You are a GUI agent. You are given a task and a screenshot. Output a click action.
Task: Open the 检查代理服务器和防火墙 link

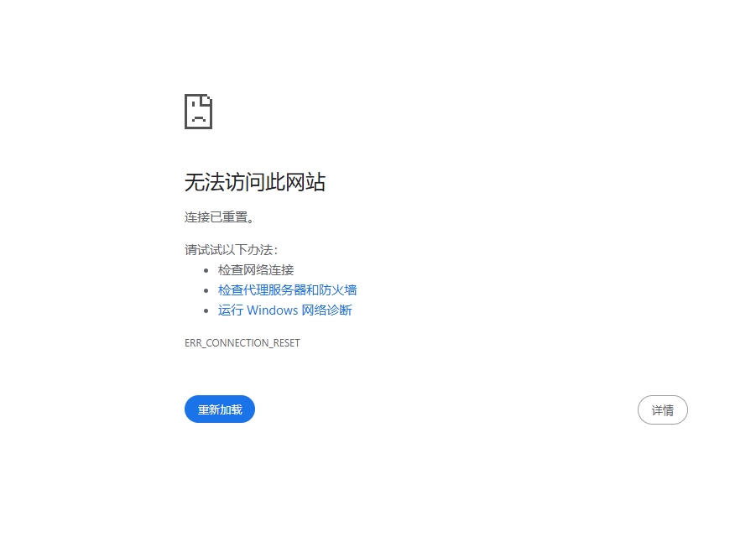click(x=287, y=289)
